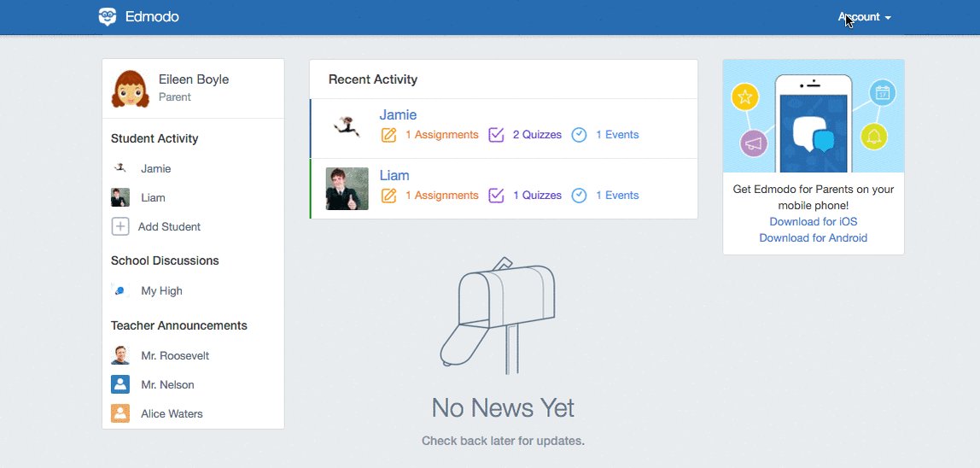Click the calendar icon in promo

tap(883, 93)
